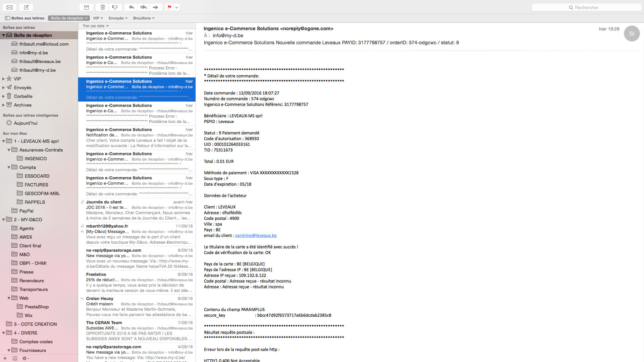The width and height of the screenshot is (644, 362).
Task: Mark message as junk with thumbs-down icon
Action: [115, 7]
